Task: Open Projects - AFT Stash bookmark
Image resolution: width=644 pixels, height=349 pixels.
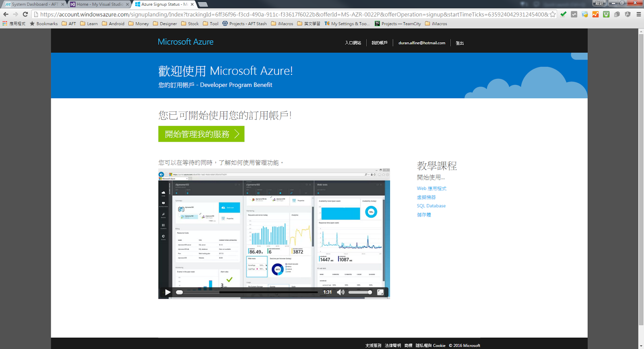Action: (x=244, y=23)
